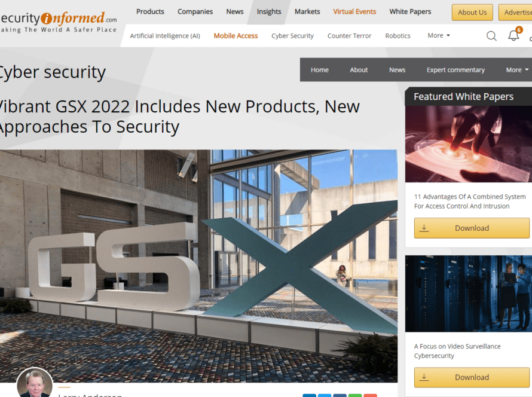This screenshot has width=532, height=397.
Task: Open the Virtual Events link
Action: (x=354, y=11)
